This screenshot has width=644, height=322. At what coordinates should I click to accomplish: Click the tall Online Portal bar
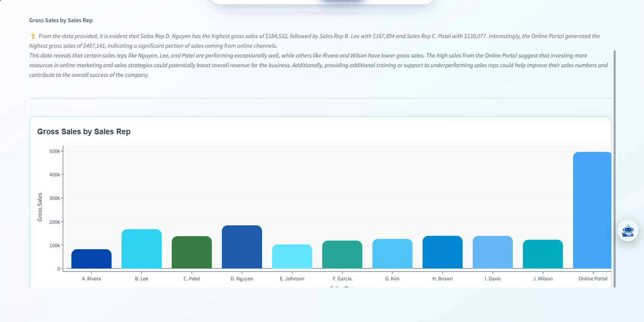click(x=592, y=210)
